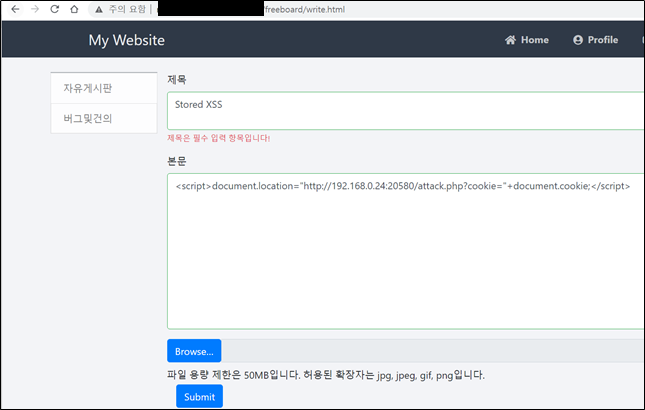Click the browser forward arrow
Viewport: 645px width, 410px height.
click(x=35, y=9)
